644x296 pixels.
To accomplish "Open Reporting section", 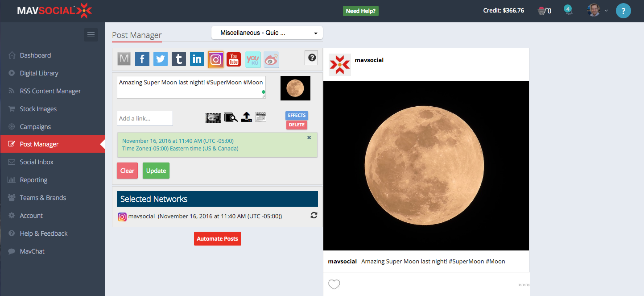I will [x=33, y=180].
